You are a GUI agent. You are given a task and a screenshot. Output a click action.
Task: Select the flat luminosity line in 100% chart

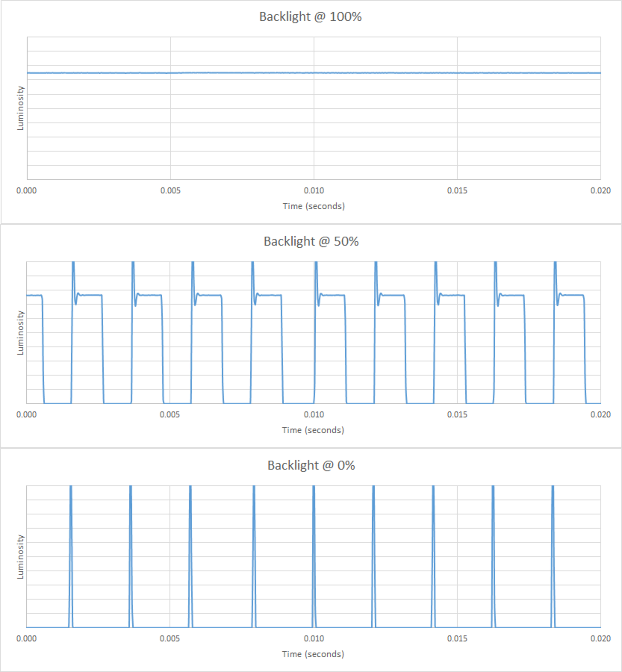tap(236, 73)
